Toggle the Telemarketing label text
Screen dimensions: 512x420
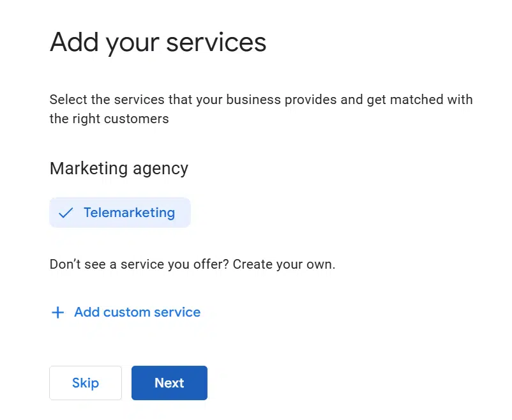pyautogui.click(x=130, y=213)
